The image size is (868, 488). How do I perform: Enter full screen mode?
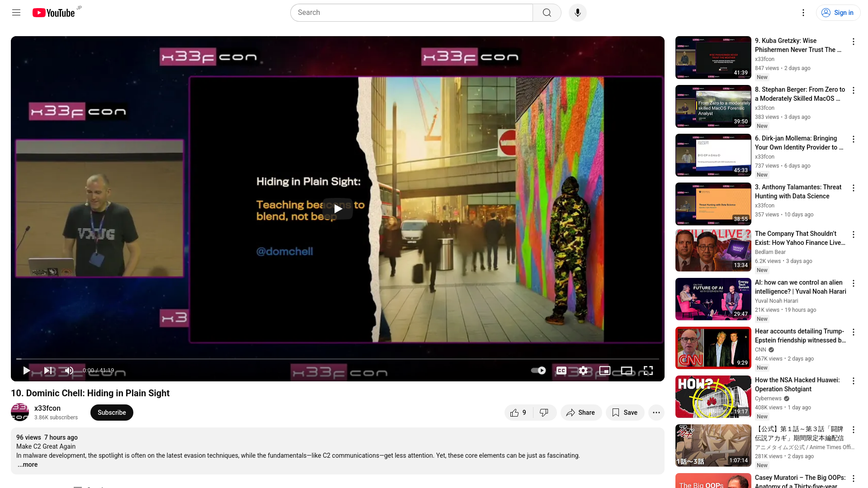point(648,371)
